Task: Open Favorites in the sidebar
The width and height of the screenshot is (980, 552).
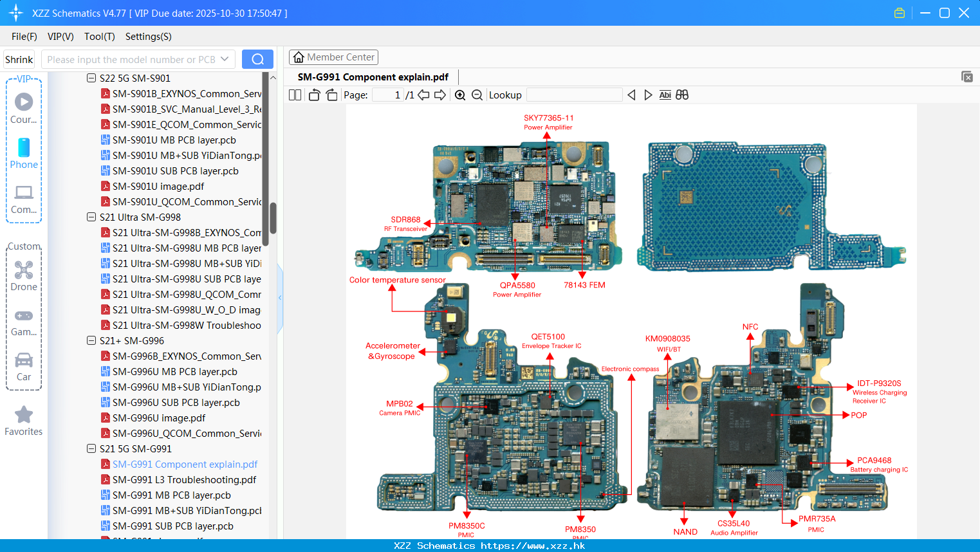Action: [x=24, y=421]
